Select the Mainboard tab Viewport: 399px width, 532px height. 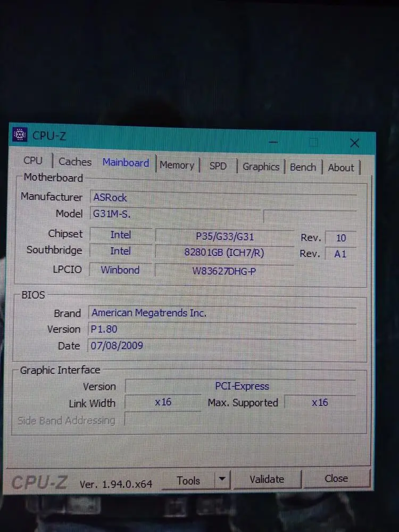tap(126, 163)
